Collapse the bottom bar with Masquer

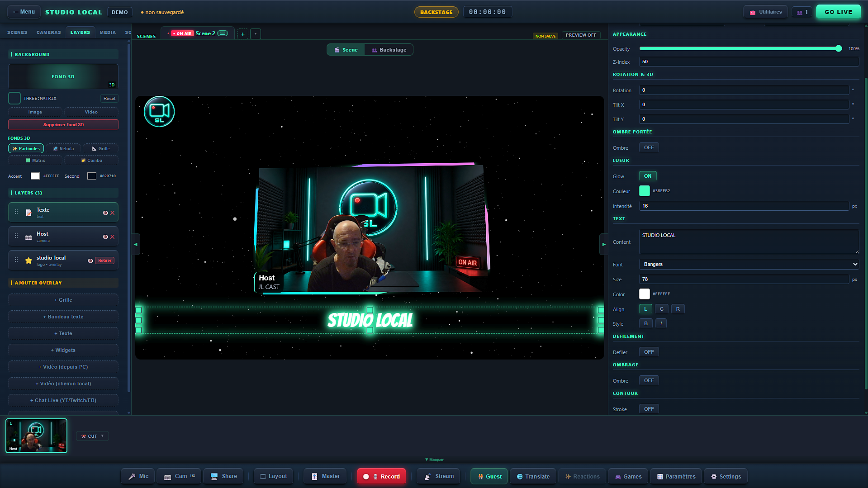coord(434,460)
